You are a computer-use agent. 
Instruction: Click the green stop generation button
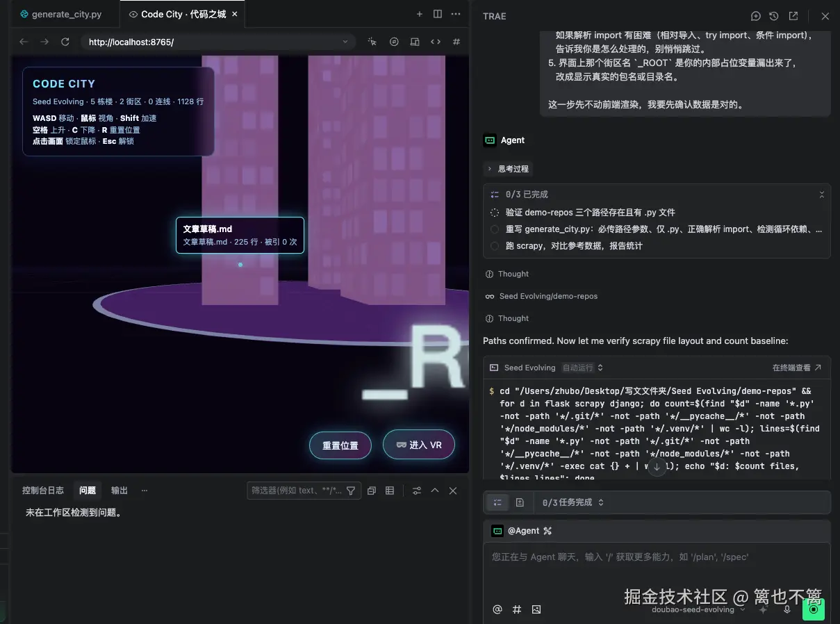click(x=814, y=609)
